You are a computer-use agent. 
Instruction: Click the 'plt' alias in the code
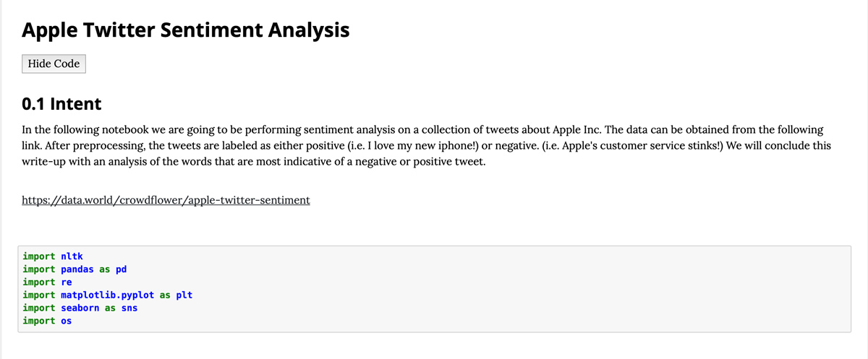click(184, 295)
